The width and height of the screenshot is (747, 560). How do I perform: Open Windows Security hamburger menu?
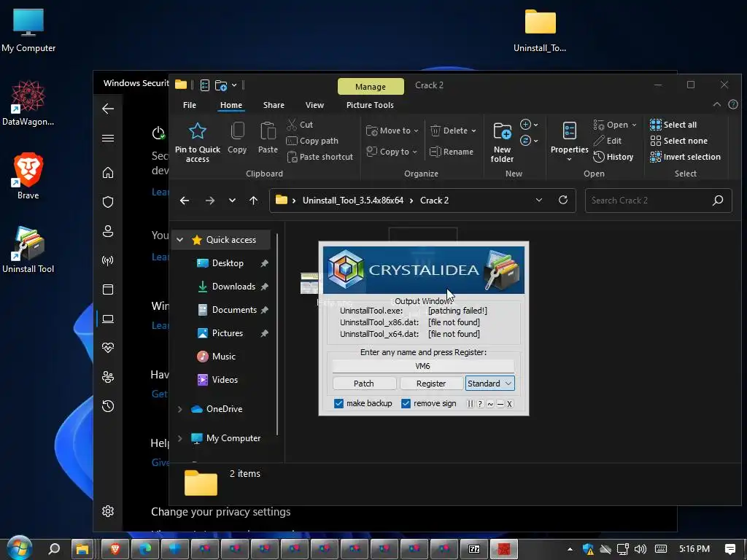point(108,138)
